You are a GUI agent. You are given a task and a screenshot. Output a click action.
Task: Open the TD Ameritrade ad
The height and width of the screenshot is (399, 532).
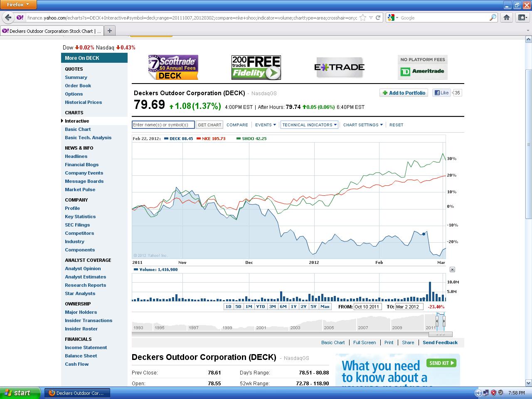[x=422, y=67]
